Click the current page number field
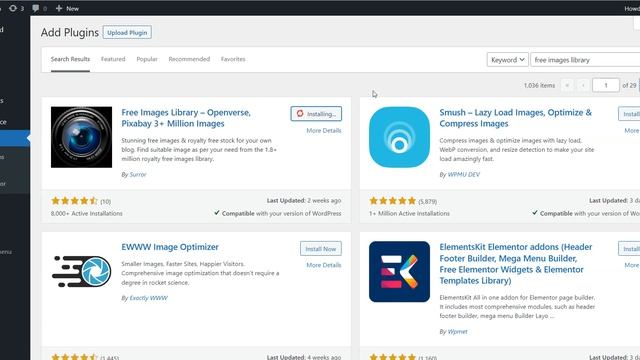 coord(606,85)
